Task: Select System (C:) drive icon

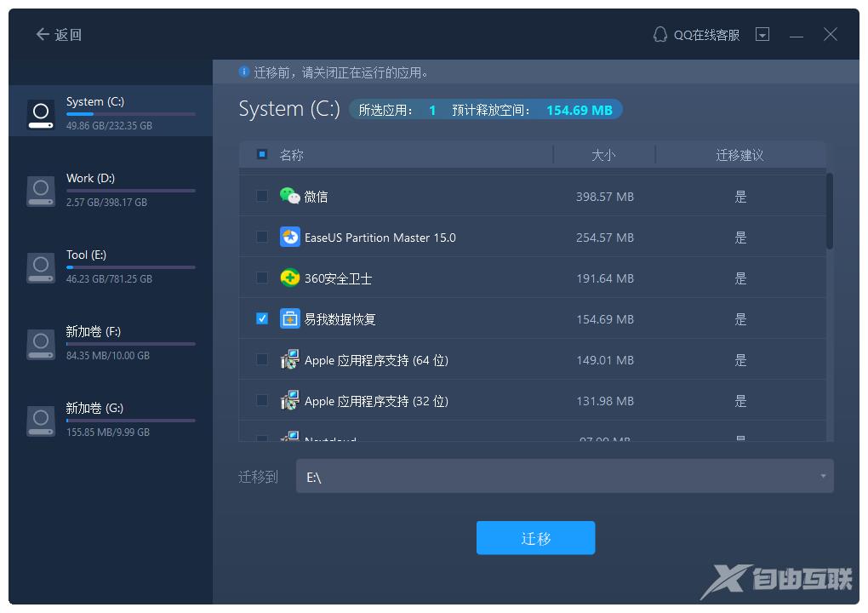Action: 41,113
